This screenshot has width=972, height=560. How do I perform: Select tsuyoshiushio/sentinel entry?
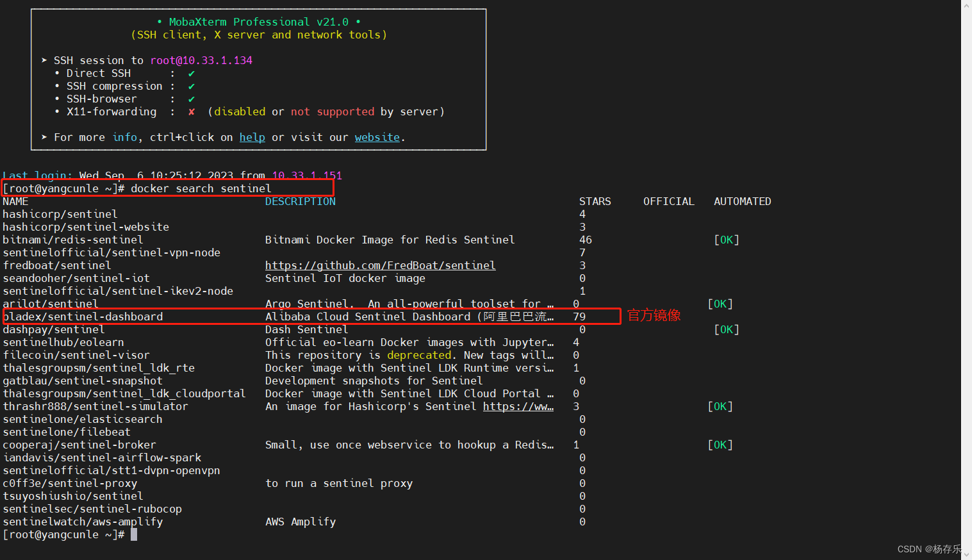73,496
